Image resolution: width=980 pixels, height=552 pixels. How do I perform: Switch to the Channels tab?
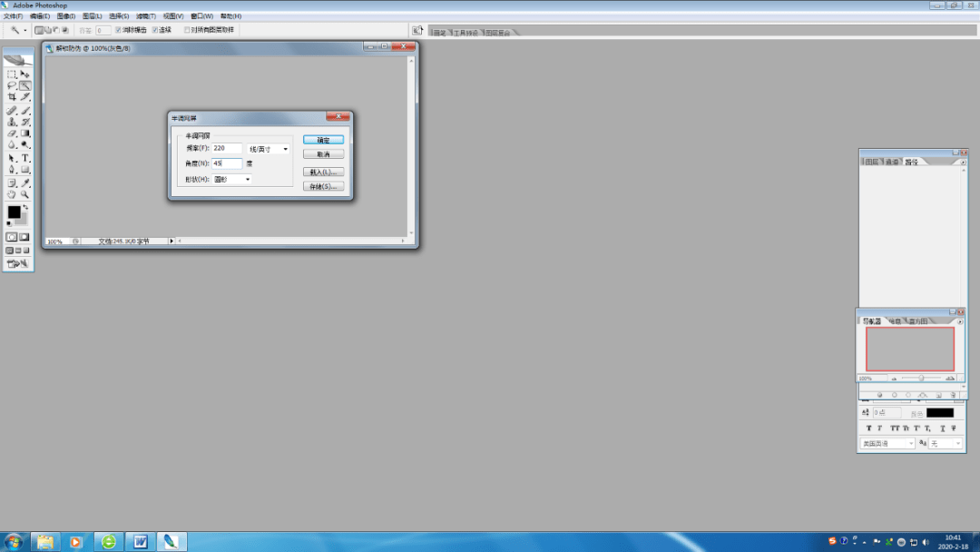pos(892,162)
